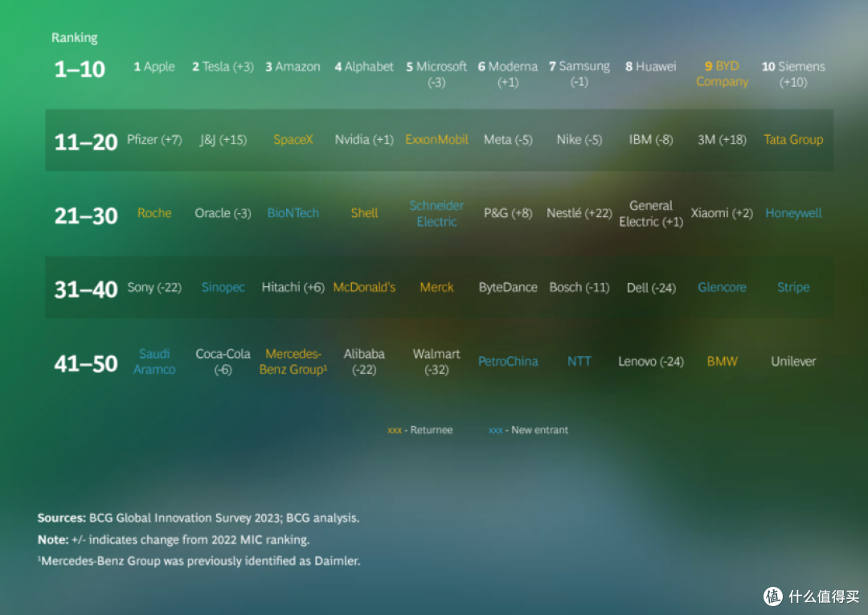Select the Coca-Cola (-6) entry
The height and width of the screenshot is (615, 868).
pyautogui.click(x=223, y=362)
